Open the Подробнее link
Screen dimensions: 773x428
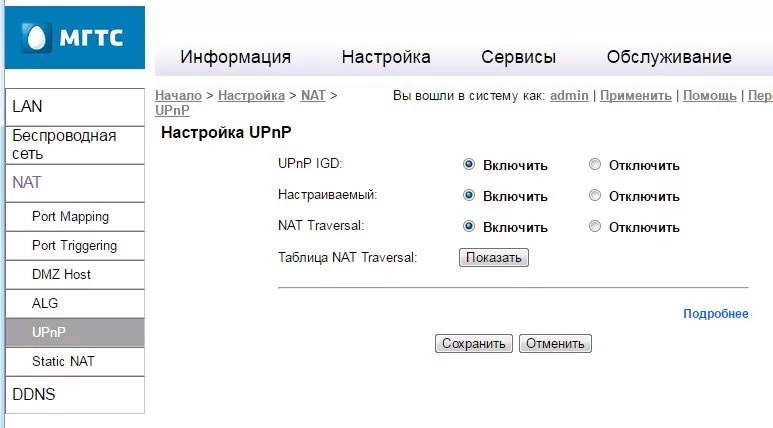(715, 314)
